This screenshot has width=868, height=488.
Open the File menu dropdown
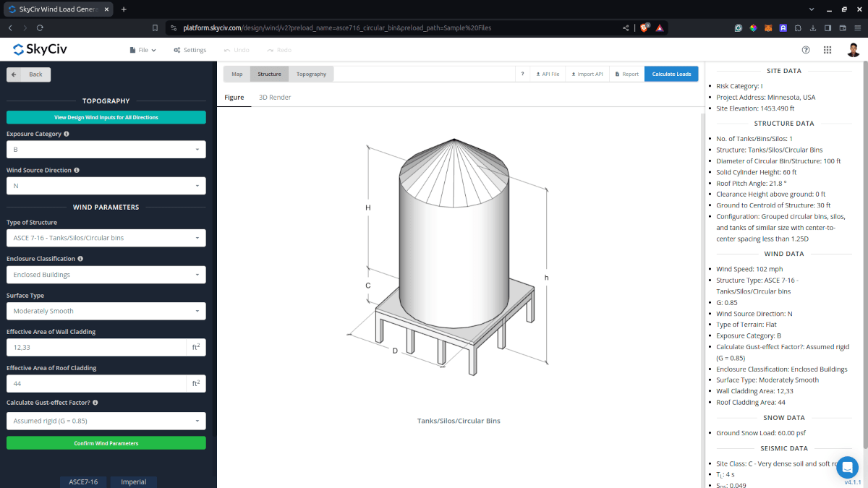(x=143, y=50)
